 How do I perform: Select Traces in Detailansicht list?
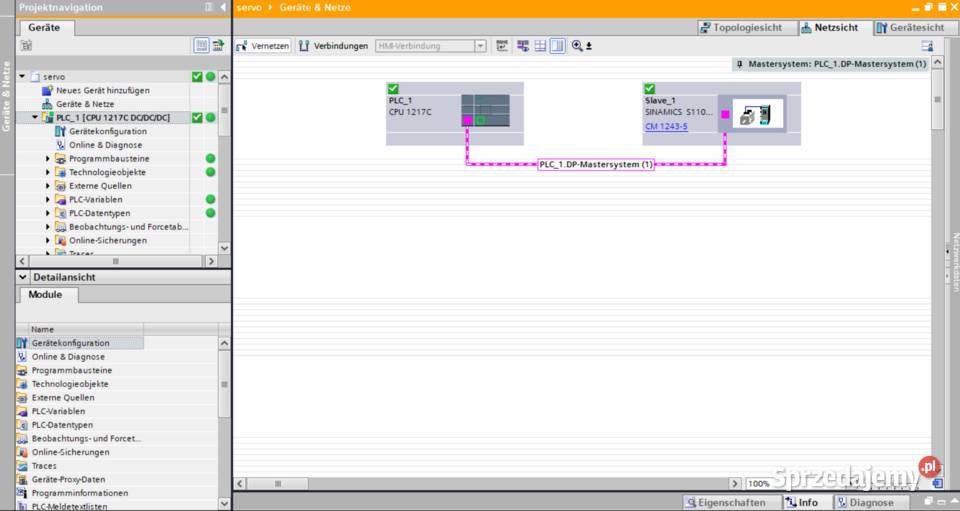click(44, 466)
